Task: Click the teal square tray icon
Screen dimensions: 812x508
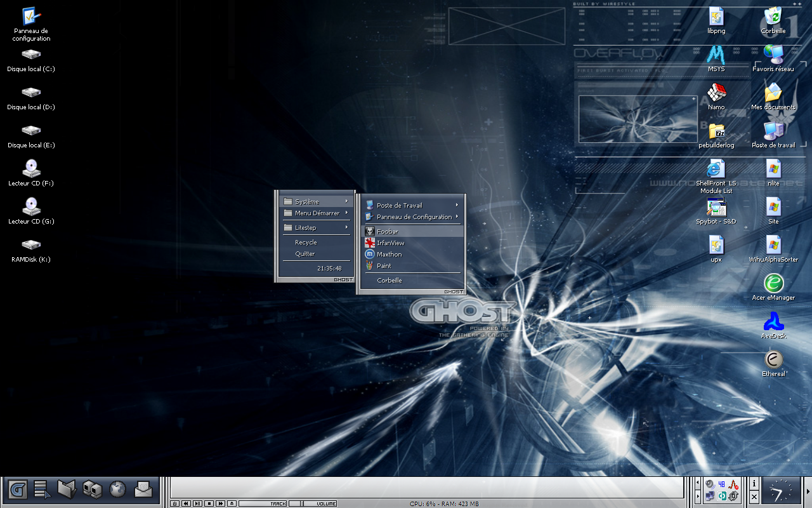Action: tap(721, 495)
